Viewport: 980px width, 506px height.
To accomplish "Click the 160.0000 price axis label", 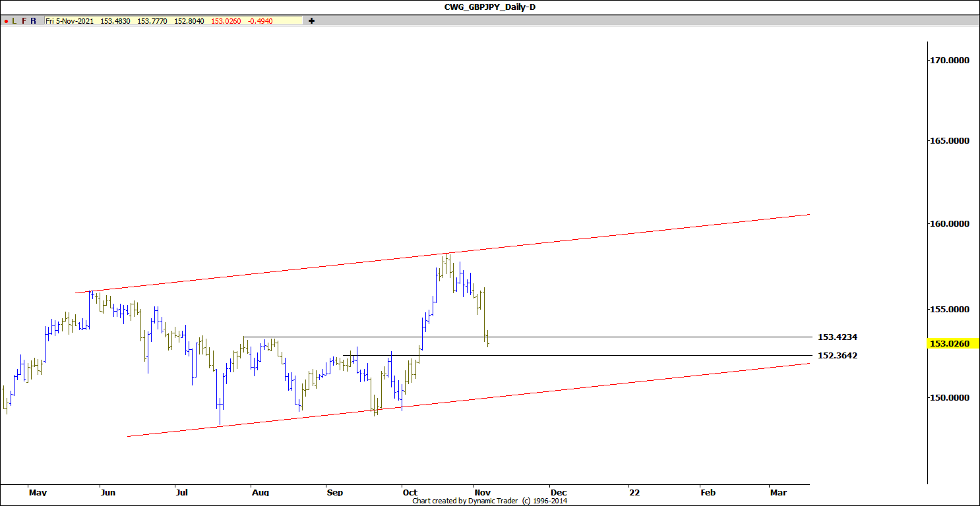I will click(x=950, y=224).
